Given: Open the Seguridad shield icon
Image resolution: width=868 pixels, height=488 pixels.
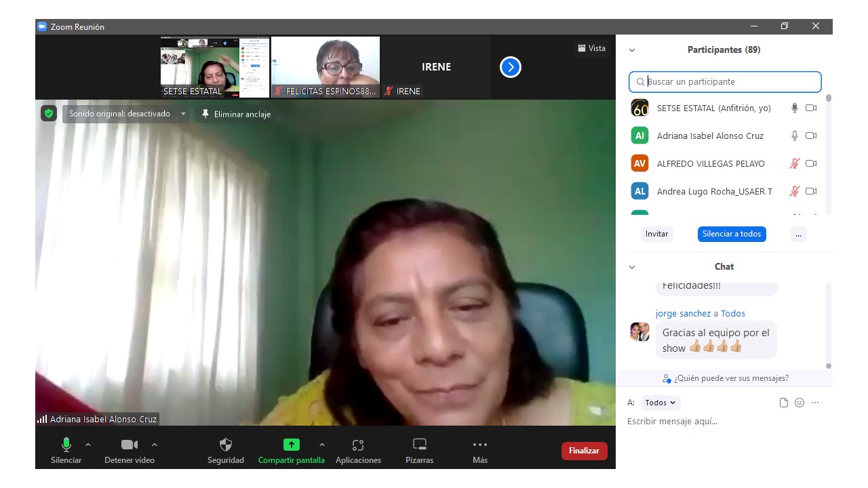Looking at the screenshot, I should [x=226, y=445].
